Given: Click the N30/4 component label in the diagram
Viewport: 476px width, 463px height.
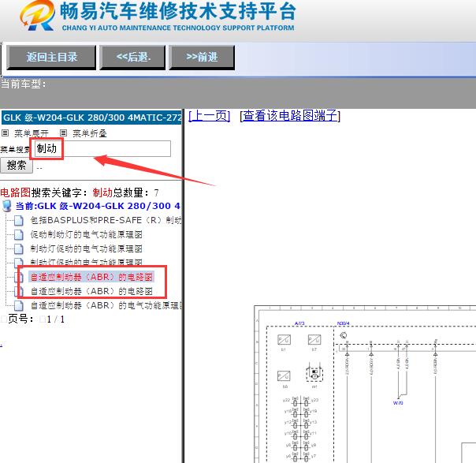Looking at the screenshot, I should tap(343, 323).
